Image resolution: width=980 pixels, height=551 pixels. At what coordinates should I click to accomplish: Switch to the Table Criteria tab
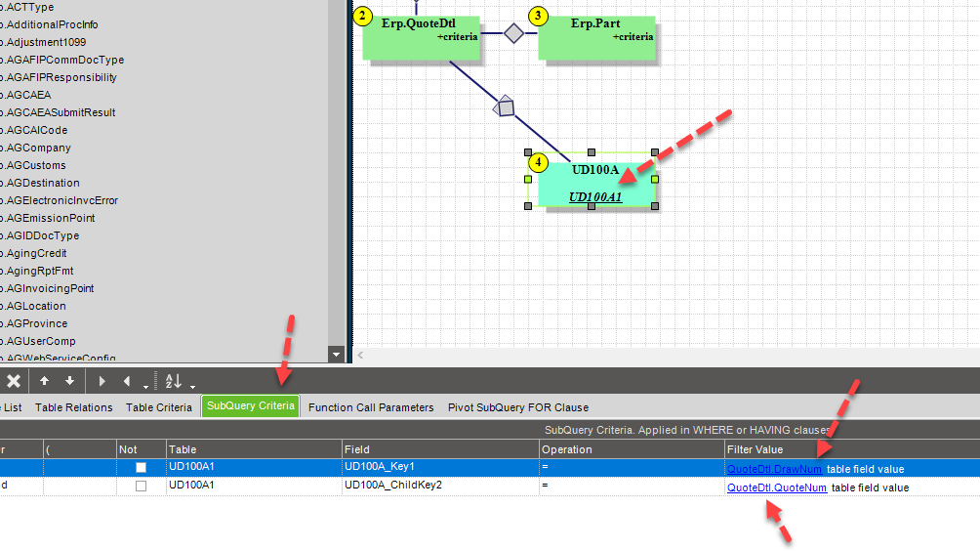tap(159, 407)
